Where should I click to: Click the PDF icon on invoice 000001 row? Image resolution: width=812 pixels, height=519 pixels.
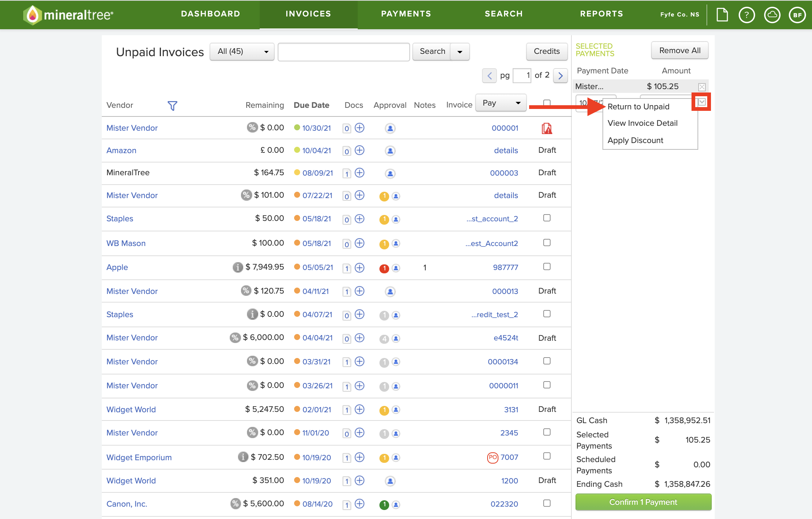pos(547,128)
